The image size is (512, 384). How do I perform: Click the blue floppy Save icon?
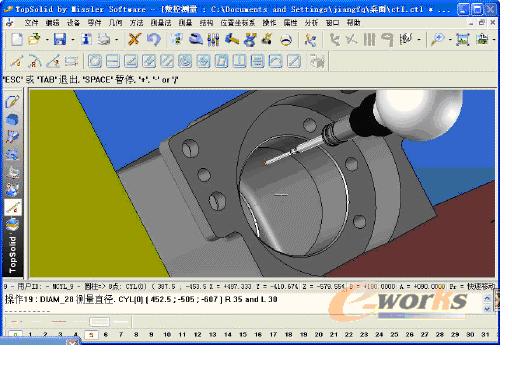coord(60,40)
